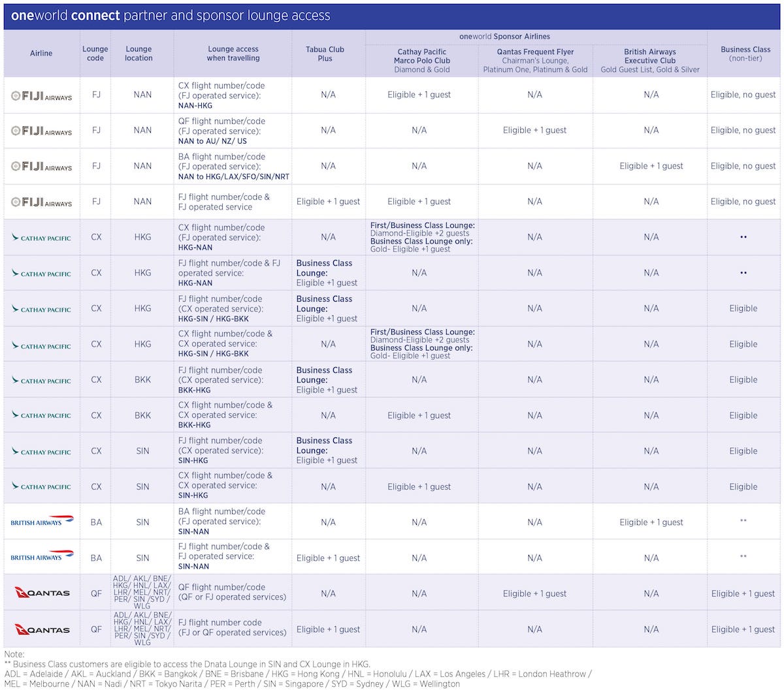Viewport: 784px width, 694px height.
Task: Click 'Eligible, no guest' in the NAN-HKG row
Action: tap(743, 95)
